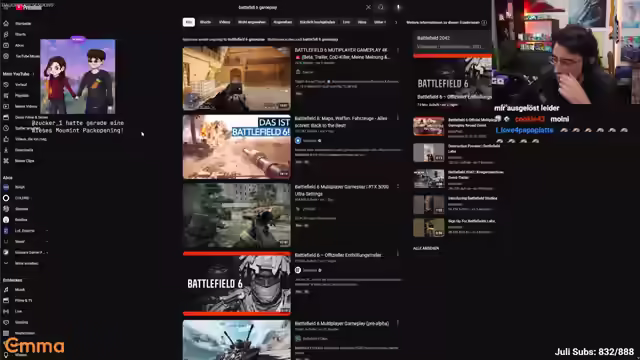Select the Nicht angesehen filter chip
This screenshot has height=360, width=640.
point(252,22)
